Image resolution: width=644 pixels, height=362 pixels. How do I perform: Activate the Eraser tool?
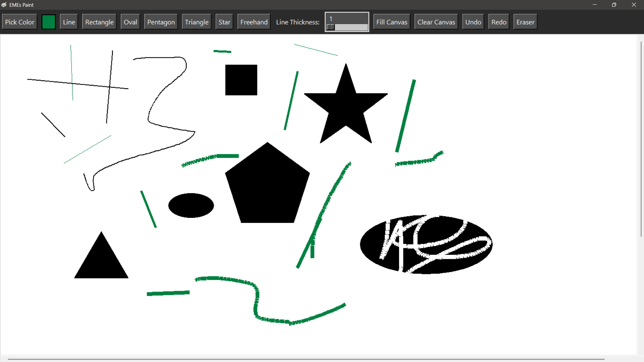point(525,21)
